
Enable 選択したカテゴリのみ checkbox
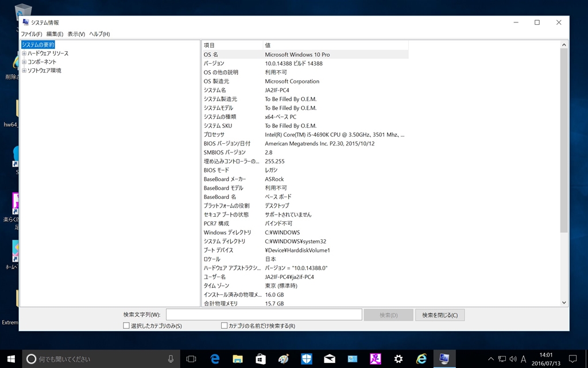[x=126, y=325]
